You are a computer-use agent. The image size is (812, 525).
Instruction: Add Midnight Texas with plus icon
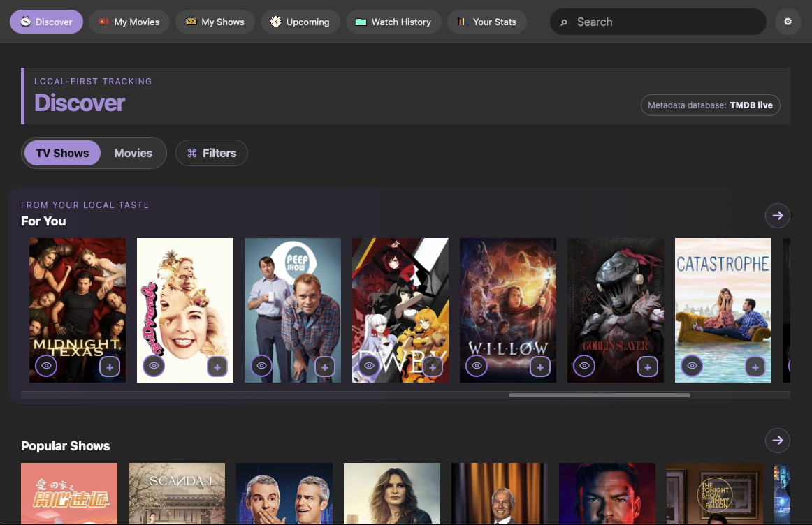pos(110,367)
